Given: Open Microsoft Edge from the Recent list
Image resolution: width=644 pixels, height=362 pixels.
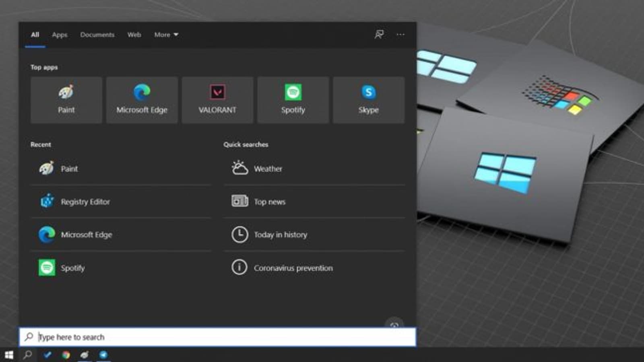Looking at the screenshot, I should 121,234.
